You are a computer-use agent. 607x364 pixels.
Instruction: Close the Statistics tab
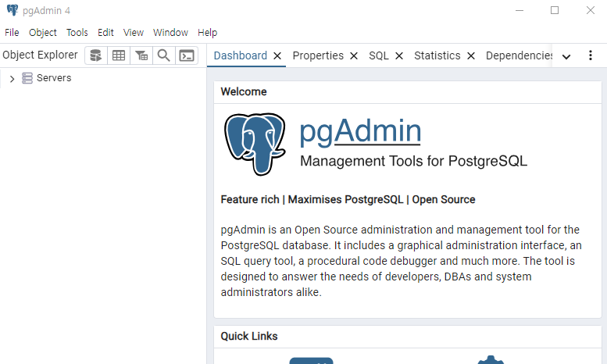coord(471,56)
